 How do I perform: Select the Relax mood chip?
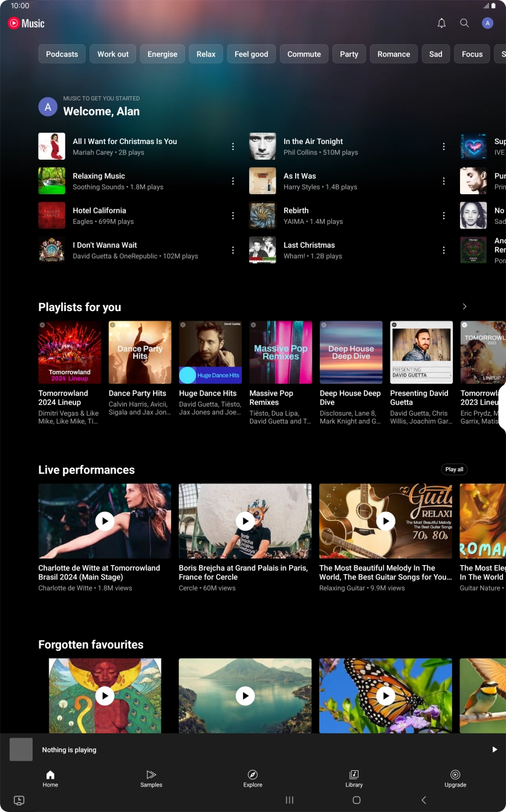point(206,54)
